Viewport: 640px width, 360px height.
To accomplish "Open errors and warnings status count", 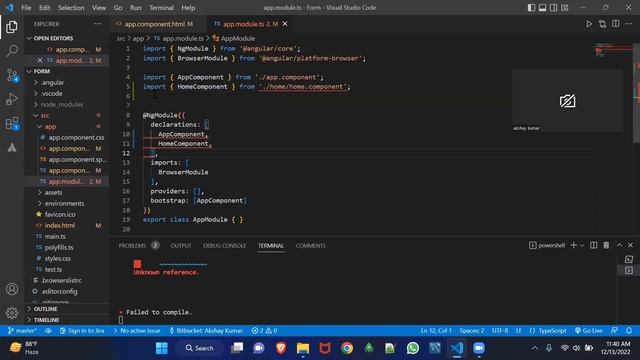I will click(x=264, y=331).
